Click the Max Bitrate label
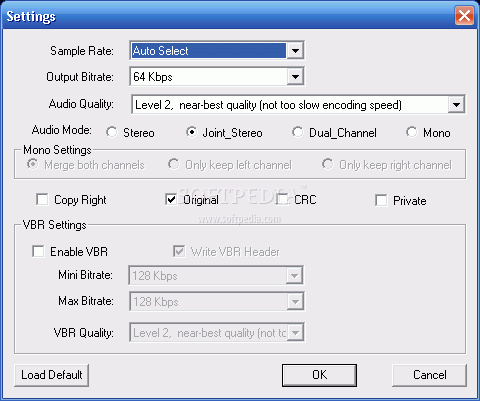The width and height of the screenshot is (480, 401). (x=86, y=301)
